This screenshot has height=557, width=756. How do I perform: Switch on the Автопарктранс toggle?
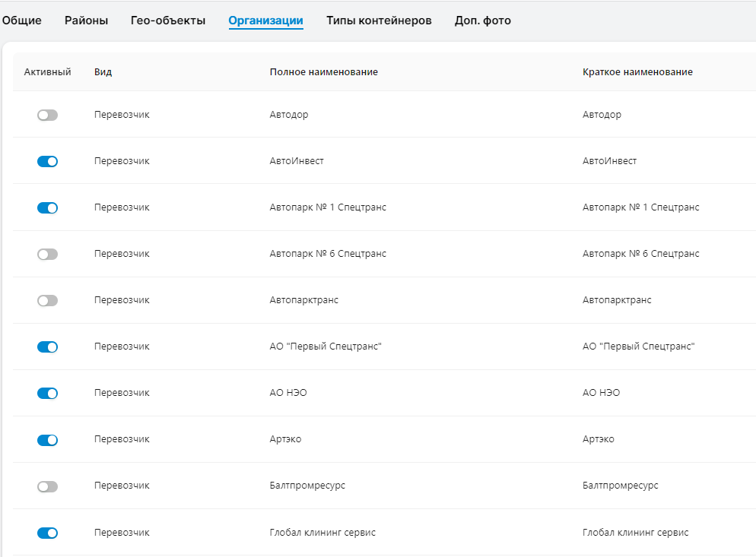click(47, 300)
